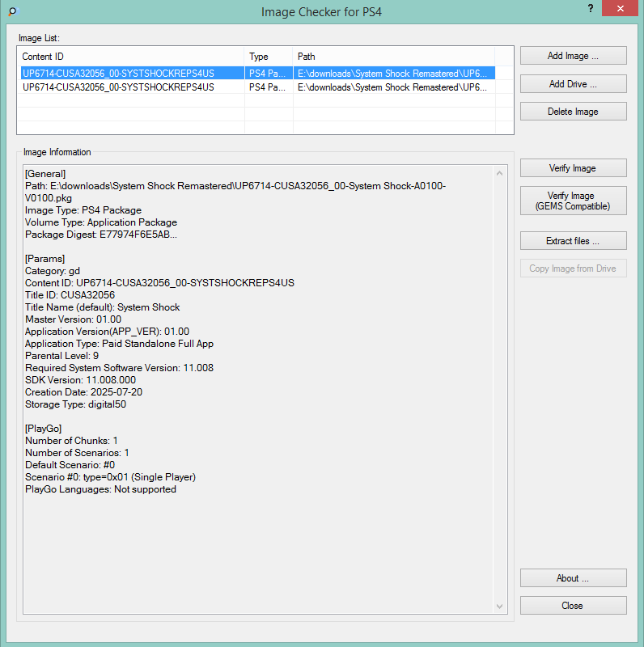Screen dimensions: 644x647
Task: Click the Type column header
Action: coord(268,57)
